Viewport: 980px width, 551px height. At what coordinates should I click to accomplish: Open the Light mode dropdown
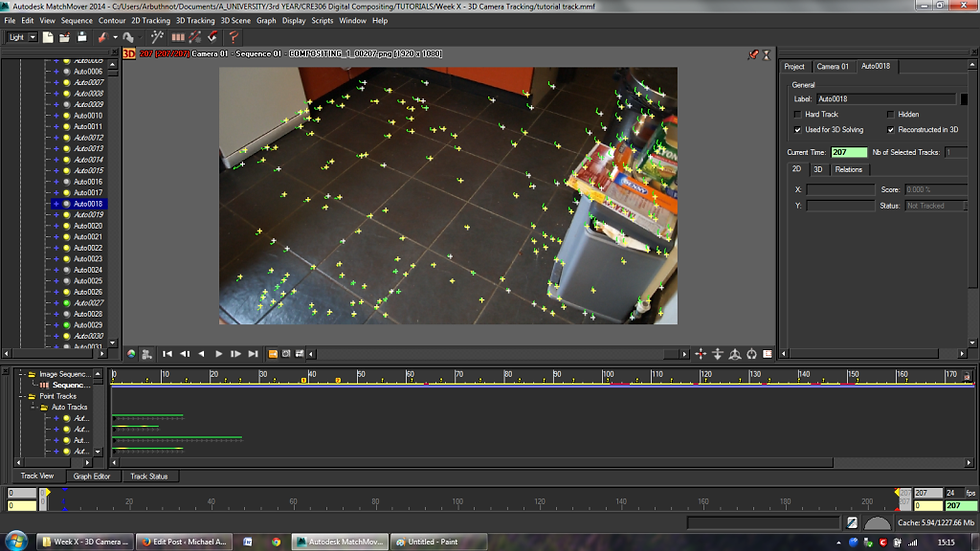click(32, 37)
